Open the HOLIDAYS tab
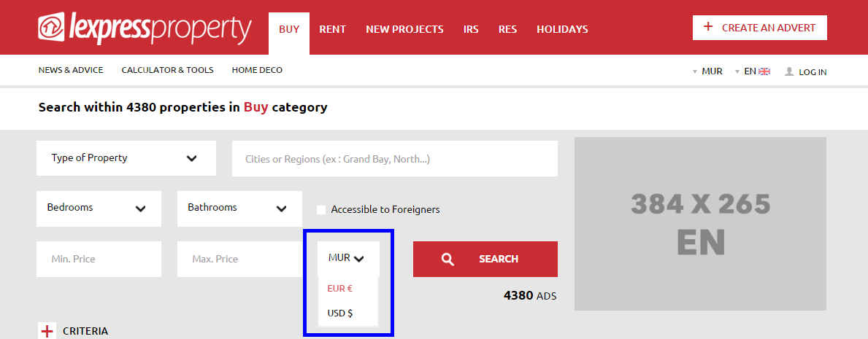 coord(562,29)
